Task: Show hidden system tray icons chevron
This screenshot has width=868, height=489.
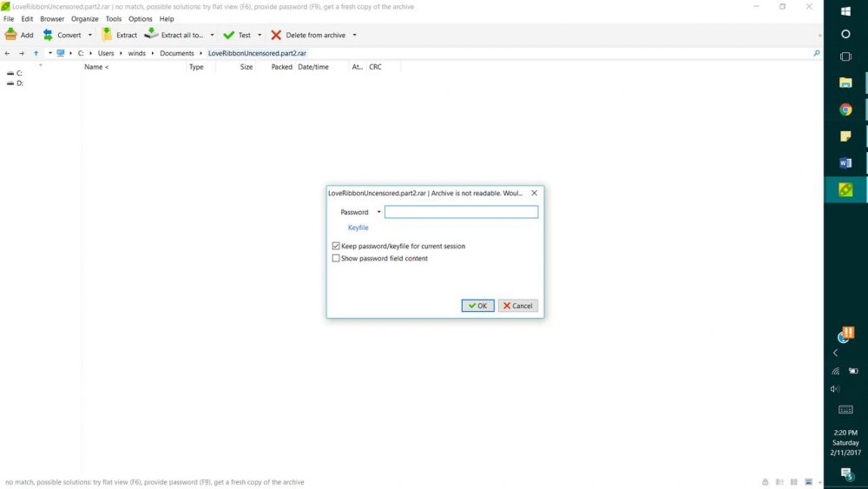Action: click(835, 353)
